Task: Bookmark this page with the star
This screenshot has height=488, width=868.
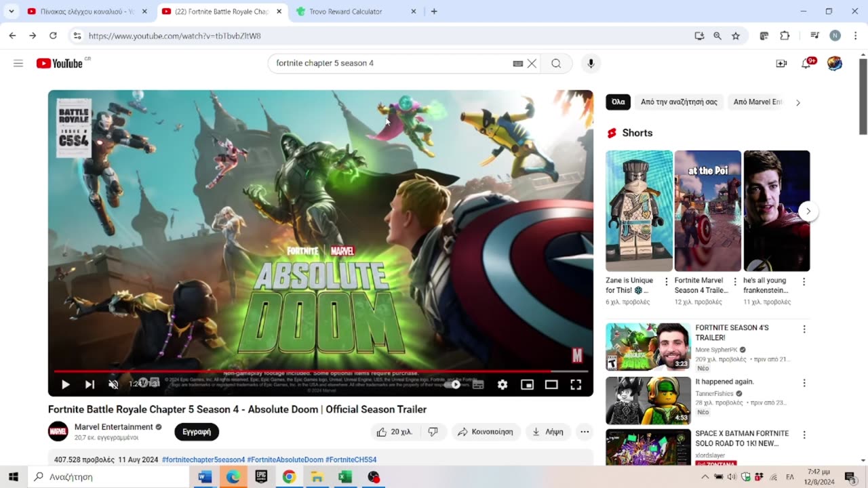Action: 736,36
